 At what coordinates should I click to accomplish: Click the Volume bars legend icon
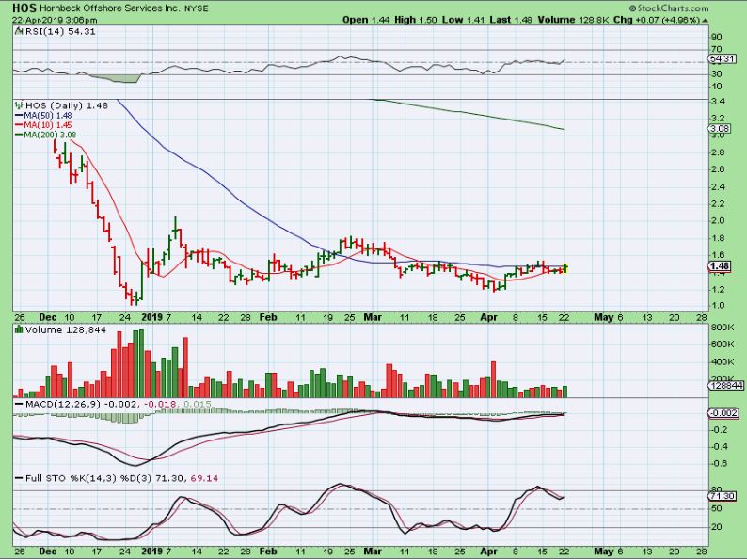click(x=19, y=329)
